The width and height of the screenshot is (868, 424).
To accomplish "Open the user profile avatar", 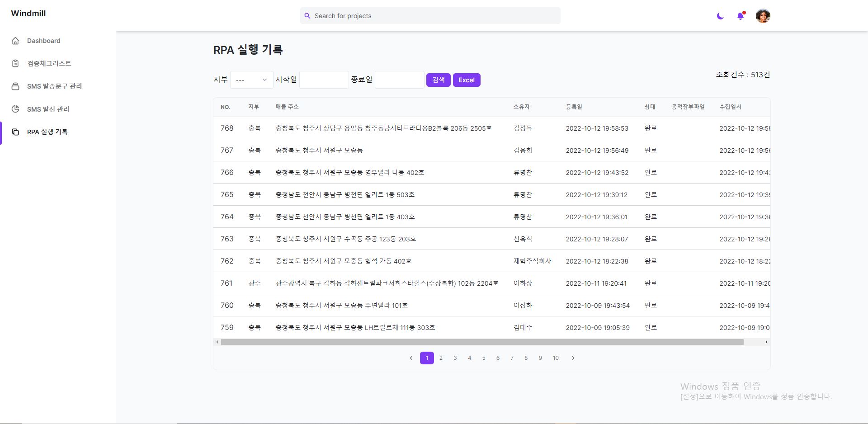I will pyautogui.click(x=763, y=16).
